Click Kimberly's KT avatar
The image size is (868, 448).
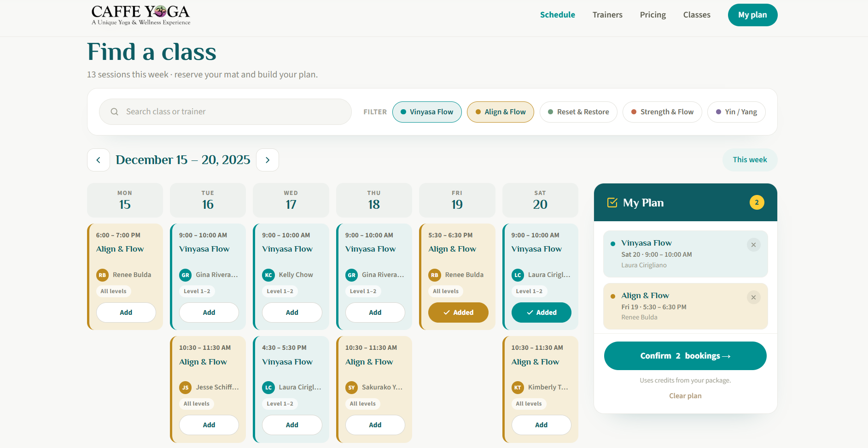[518, 388]
